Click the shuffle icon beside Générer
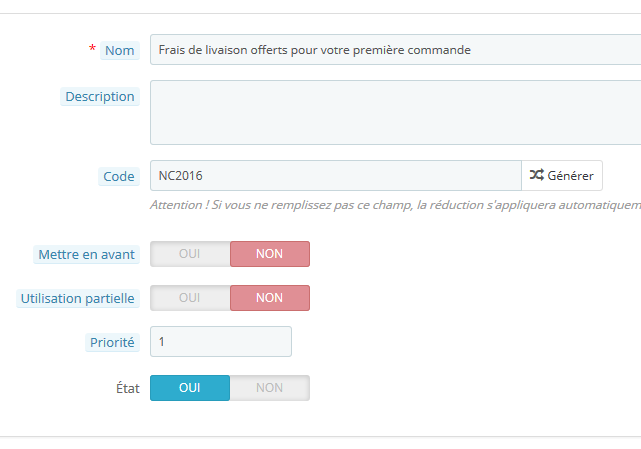 [x=536, y=175]
